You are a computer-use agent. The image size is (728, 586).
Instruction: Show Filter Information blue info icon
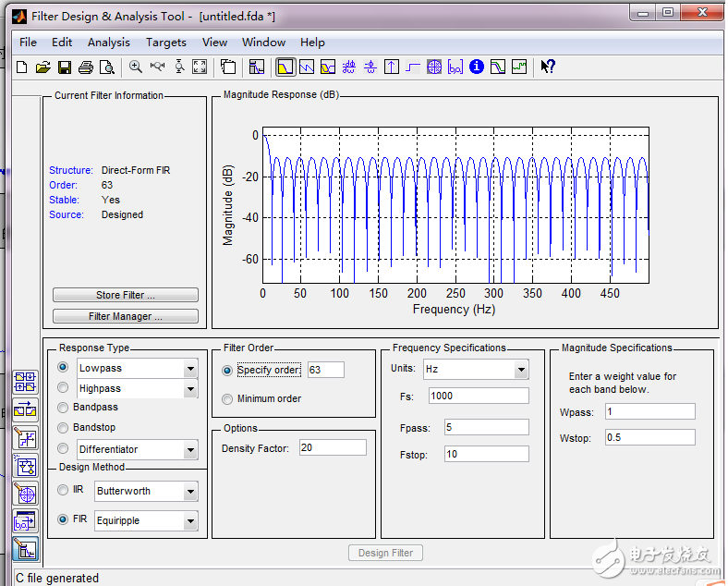(x=477, y=67)
